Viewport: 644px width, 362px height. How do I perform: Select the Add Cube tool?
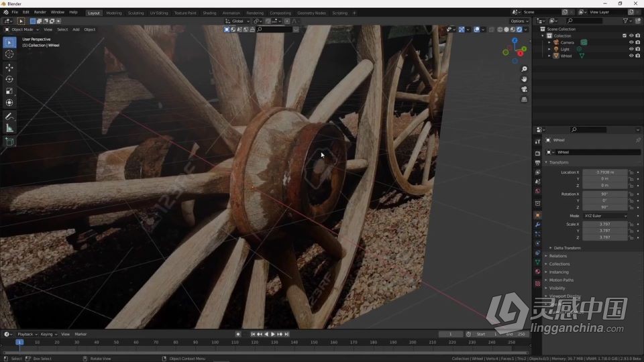(9, 142)
